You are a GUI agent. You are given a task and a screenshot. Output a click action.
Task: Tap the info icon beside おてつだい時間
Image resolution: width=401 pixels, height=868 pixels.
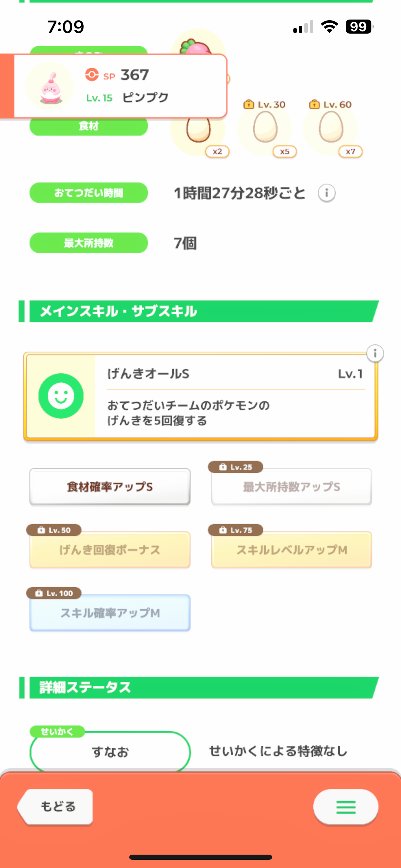[x=326, y=193]
